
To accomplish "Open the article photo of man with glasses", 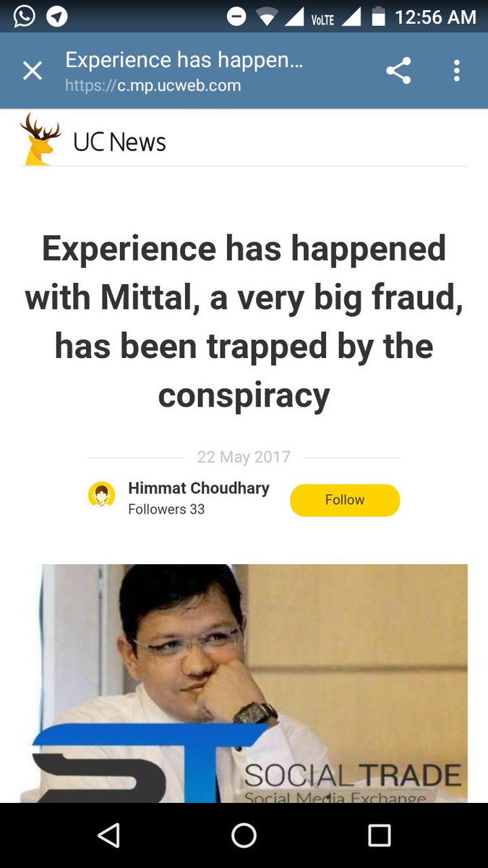I will coord(244,683).
